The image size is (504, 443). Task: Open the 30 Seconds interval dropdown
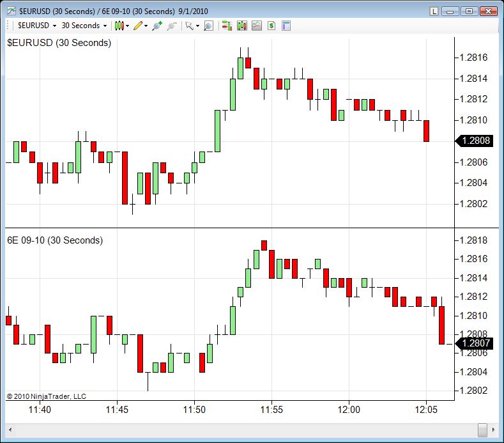click(x=84, y=26)
